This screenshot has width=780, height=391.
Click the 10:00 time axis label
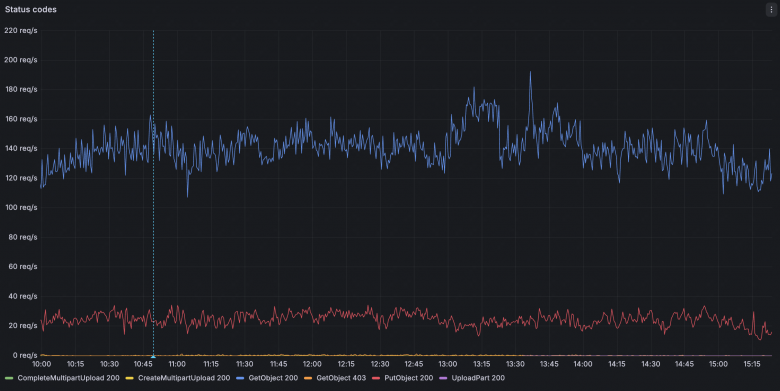coord(41,364)
